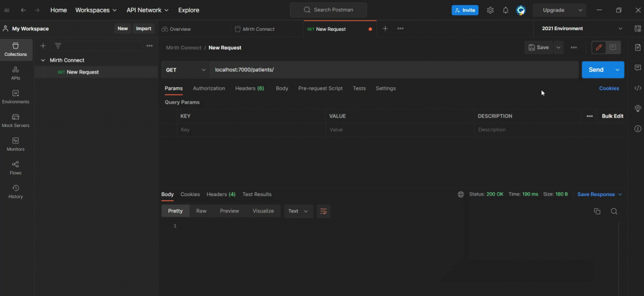Image resolution: width=644 pixels, height=296 pixels.
Task: Open History in the sidebar
Action: [x=16, y=192]
